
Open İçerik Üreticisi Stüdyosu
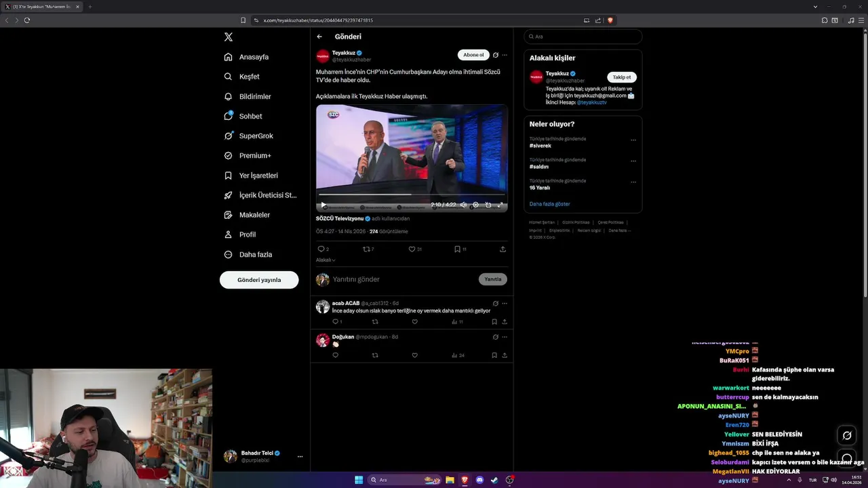click(x=260, y=195)
